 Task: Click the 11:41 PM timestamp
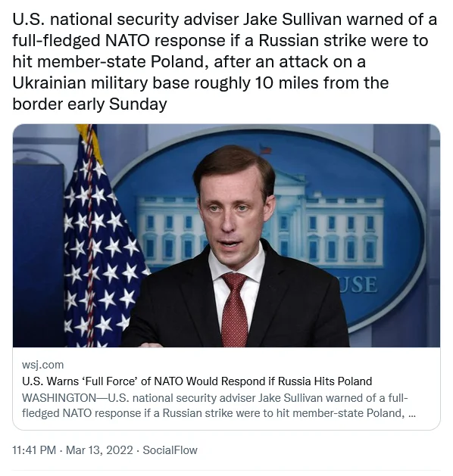[34, 450]
